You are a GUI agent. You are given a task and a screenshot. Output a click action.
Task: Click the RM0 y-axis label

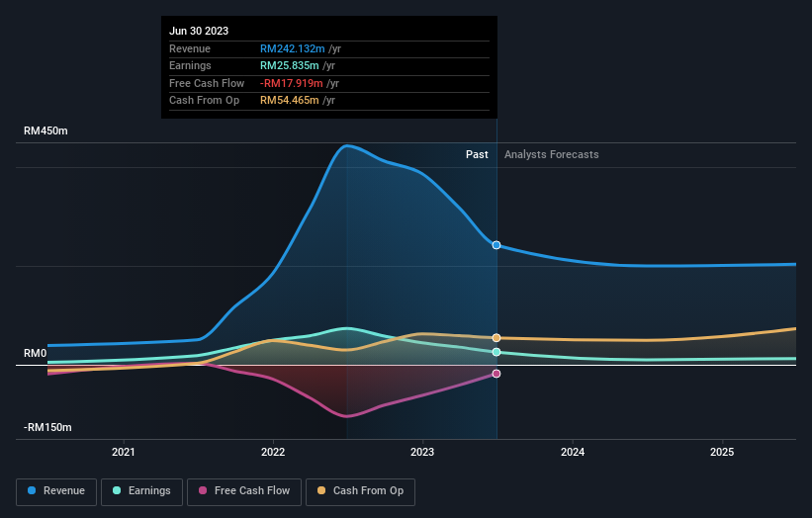tap(36, 354)
